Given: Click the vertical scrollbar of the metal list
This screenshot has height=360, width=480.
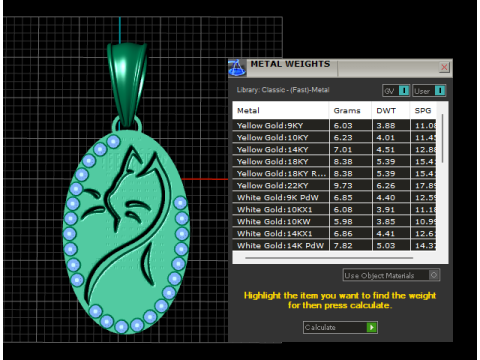Looking at the screenshot, I should click(x=442, y=138).
